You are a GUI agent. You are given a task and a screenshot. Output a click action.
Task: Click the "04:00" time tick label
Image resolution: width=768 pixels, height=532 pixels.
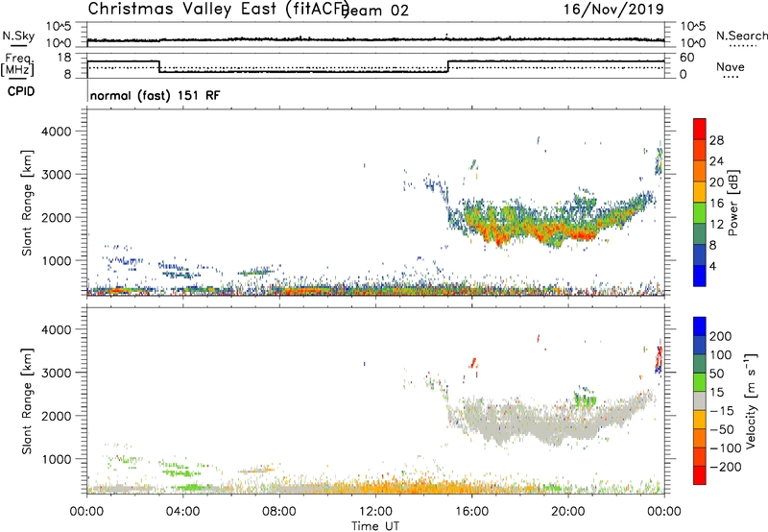(x=182, y=512)
